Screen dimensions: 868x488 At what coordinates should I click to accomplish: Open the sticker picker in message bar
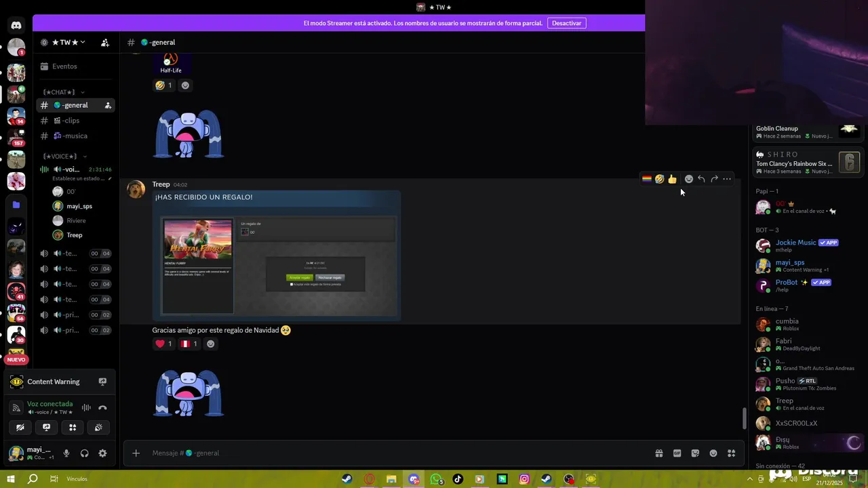(x=695, y=453)
